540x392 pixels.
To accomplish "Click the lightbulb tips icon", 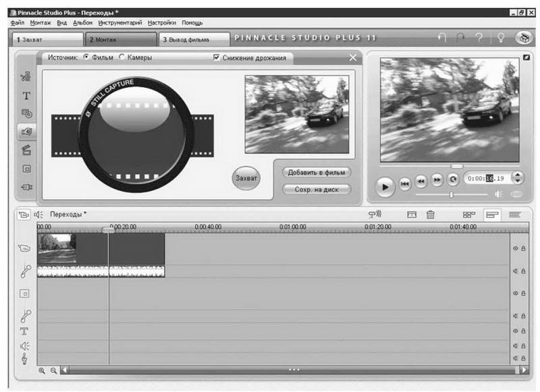I will [501, 37].
